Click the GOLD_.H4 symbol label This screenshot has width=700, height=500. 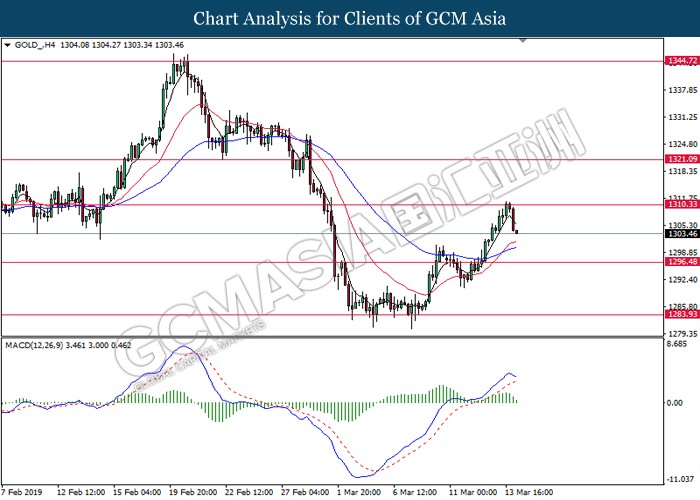pos(35,45)
